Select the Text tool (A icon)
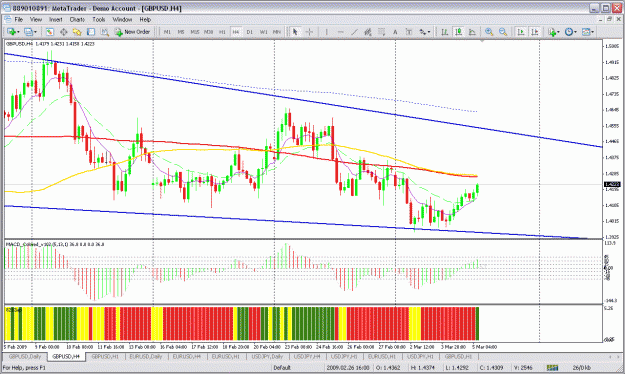Screen dimensions: 625x374 [x=395, y=32]
